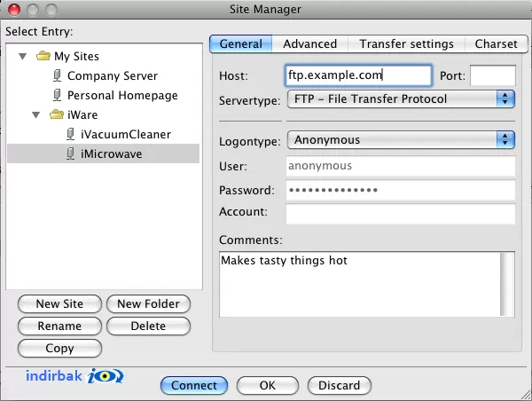Image resolution: width=532 pixels, height=401 pixels.
Task: Connect to the selected site
Action: 194,385
